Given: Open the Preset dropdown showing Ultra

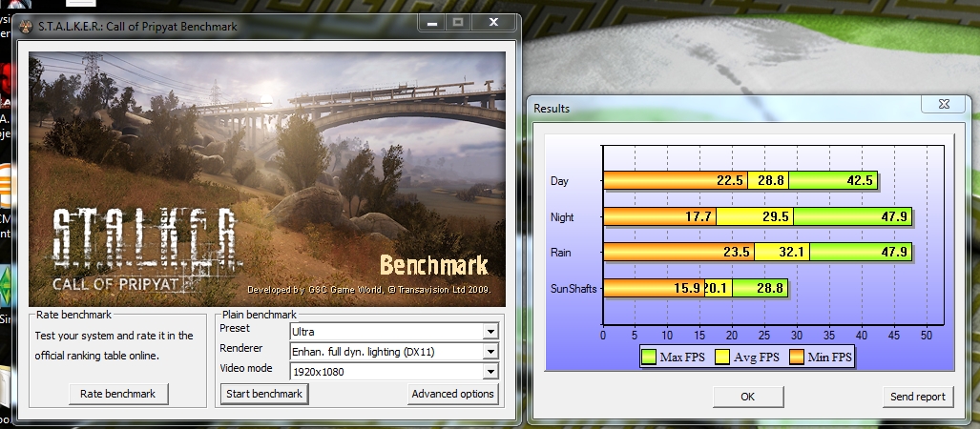Looking at the screenshot, I should 490,332.
